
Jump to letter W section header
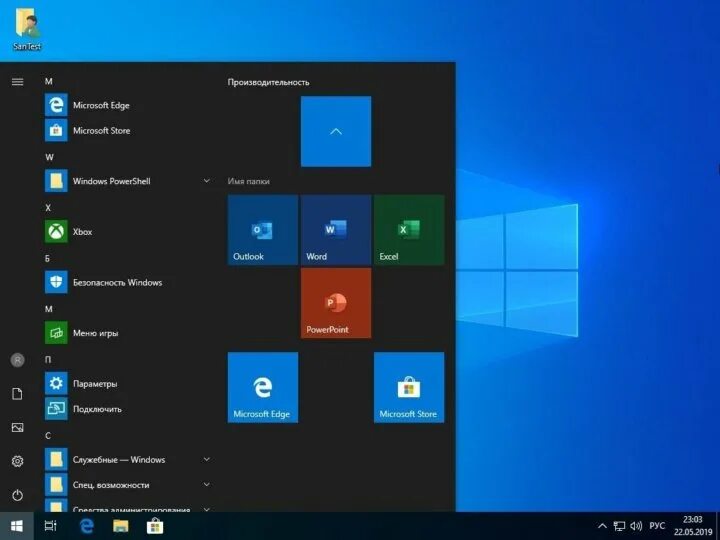tap(49, 157)
